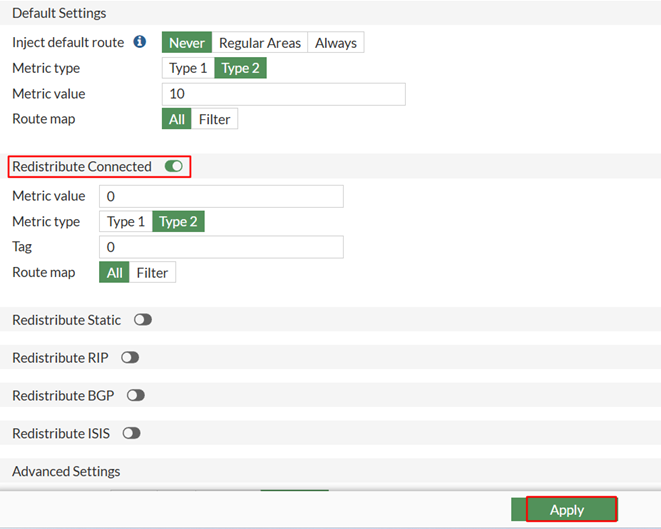Click the Default Settings section header

click(330, 13)
